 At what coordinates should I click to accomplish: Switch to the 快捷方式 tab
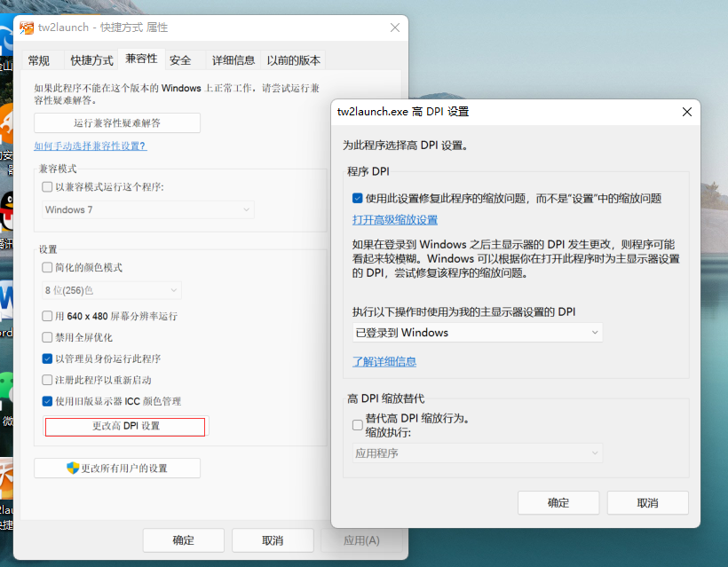point(91,60)
